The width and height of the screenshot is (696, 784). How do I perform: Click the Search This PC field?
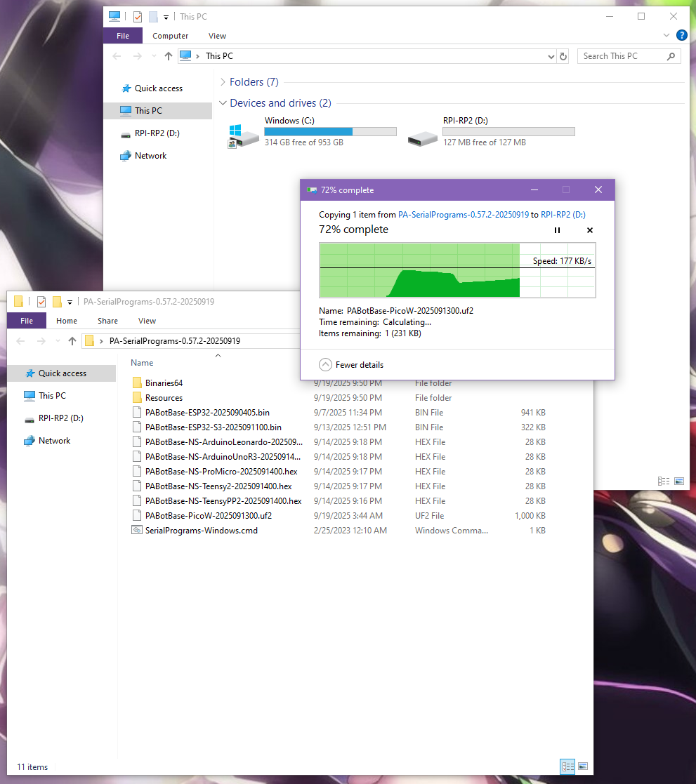[622, 56]
